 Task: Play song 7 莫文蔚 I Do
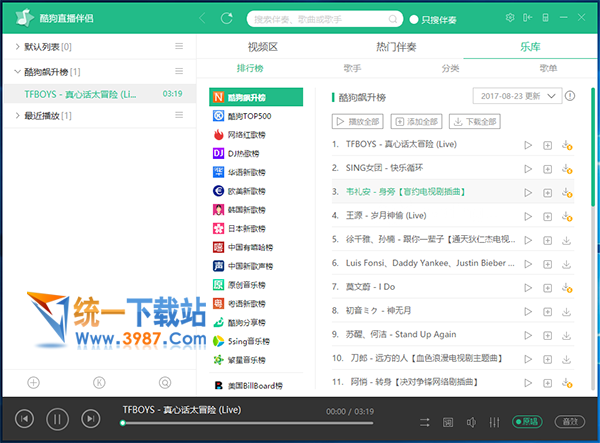click(x=528, y=288)
